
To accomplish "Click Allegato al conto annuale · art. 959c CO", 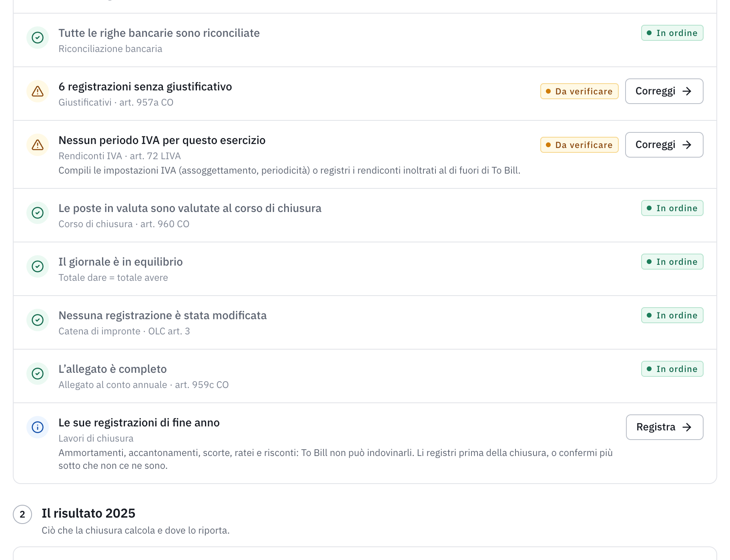I will pyautogui.click(x=143, y=385).
